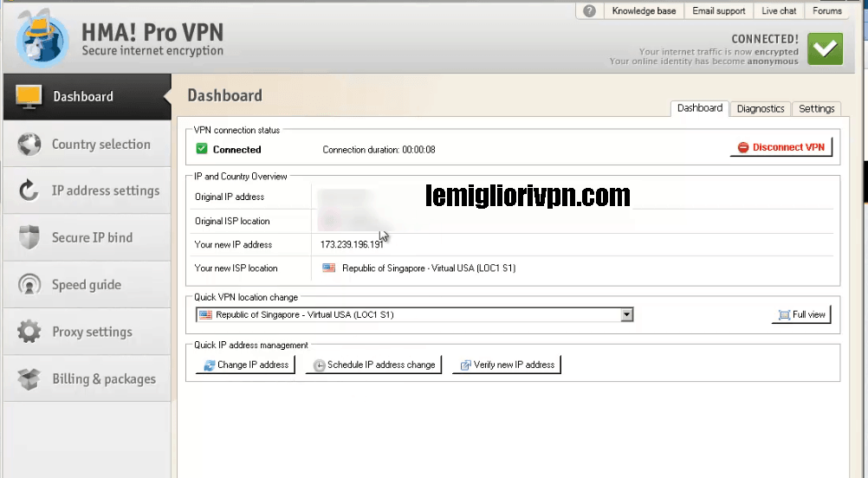Open Billing & packages
This screenshot has height=478, width=868.
tap(87, 379)
